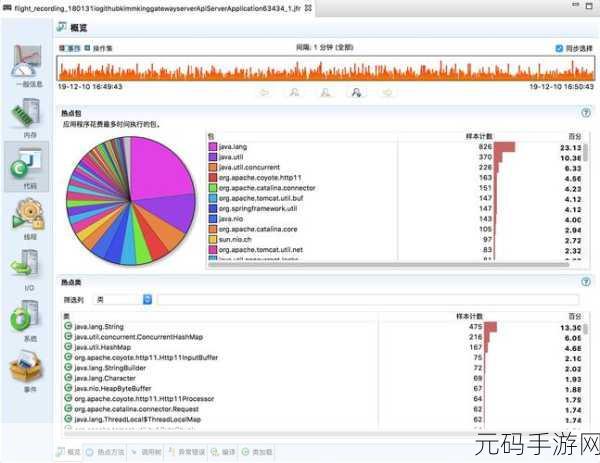600x463 pixels.
Task: Sort classes by 样本计数 column header
Action: coord(469,316)
